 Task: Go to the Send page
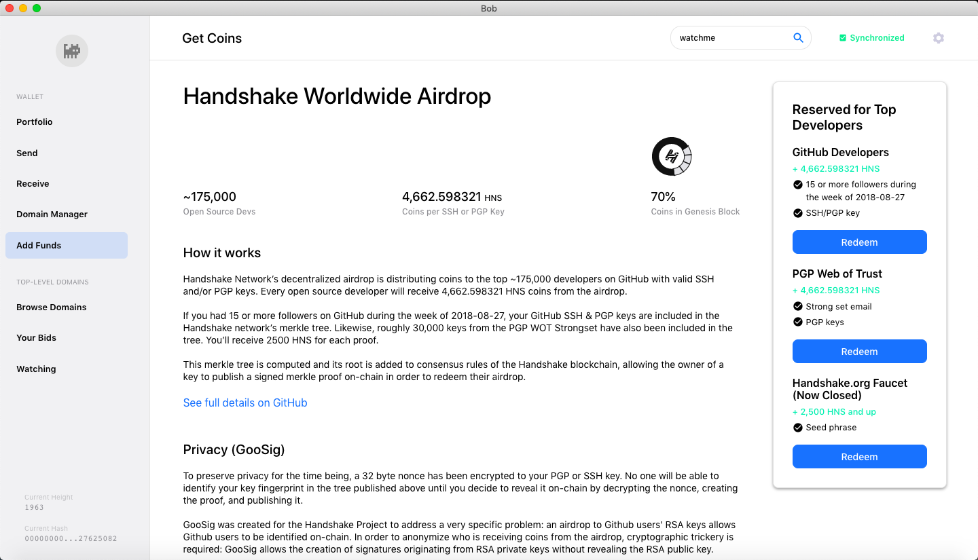[x=27, y=153]
